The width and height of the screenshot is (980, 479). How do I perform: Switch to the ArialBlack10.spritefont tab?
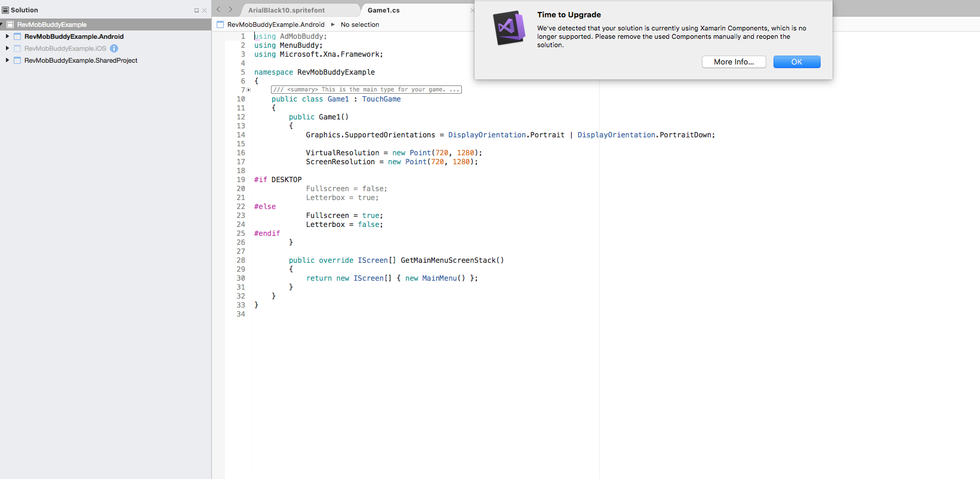[x=286, y=10]
